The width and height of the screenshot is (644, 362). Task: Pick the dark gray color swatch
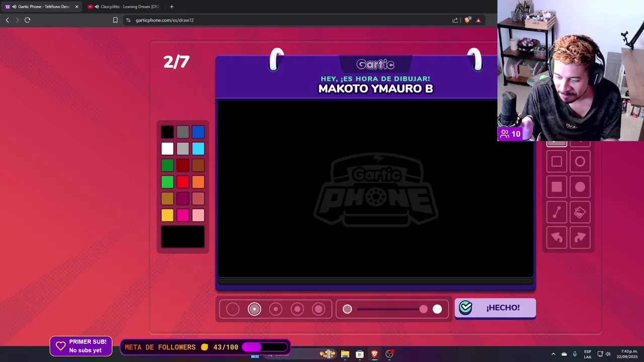(183, 132)
